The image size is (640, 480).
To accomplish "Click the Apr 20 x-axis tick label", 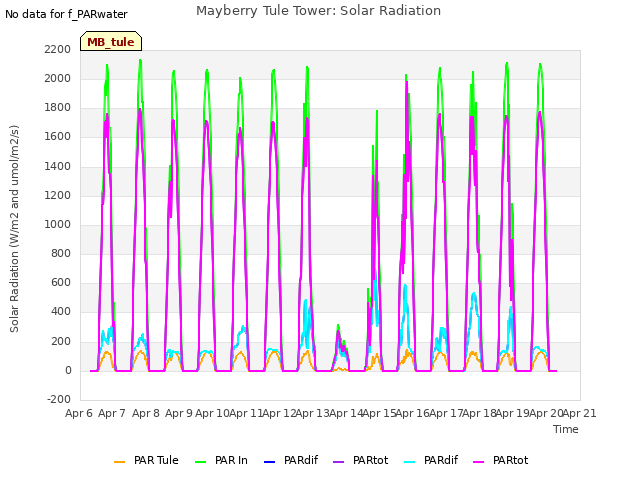I will (x=546, y=413).
